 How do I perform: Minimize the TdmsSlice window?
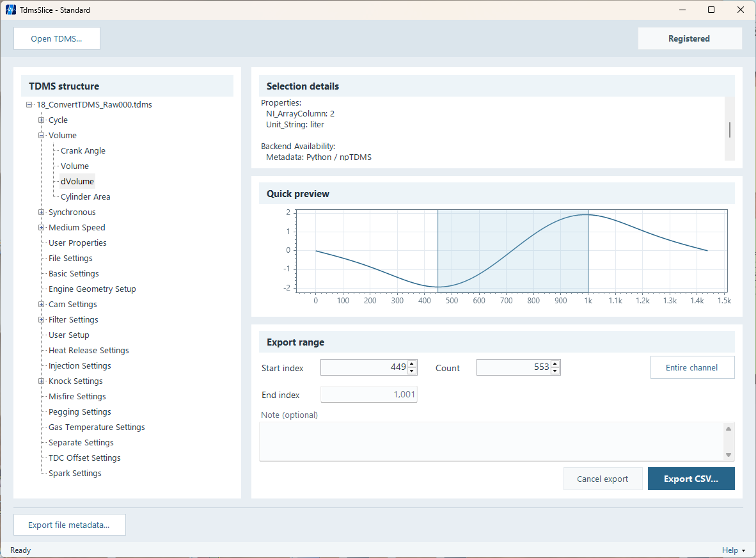(682, 10)
